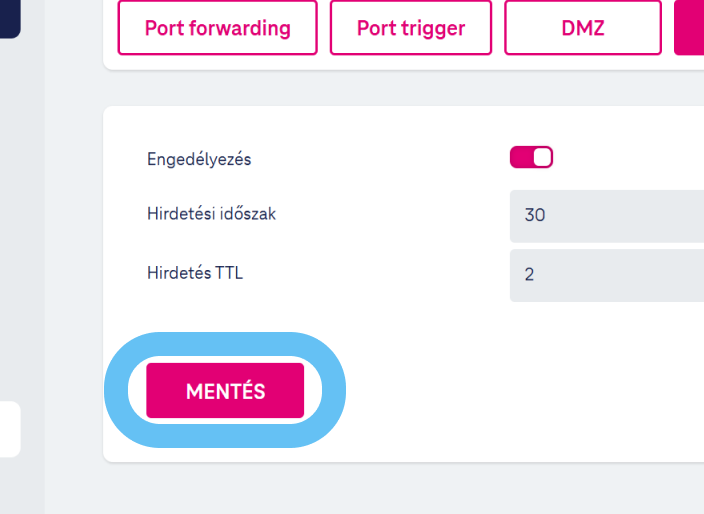Open the Port forwarding tab
The width and height of the screenshot is (704, 514).
click(x=217, y=27)
